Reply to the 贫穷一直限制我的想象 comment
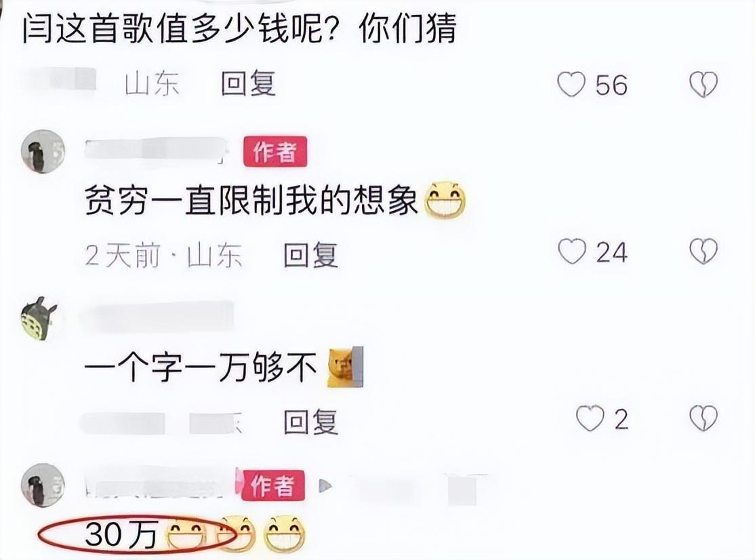This screenshot has height=560, width=755. (x=310, y=254)
